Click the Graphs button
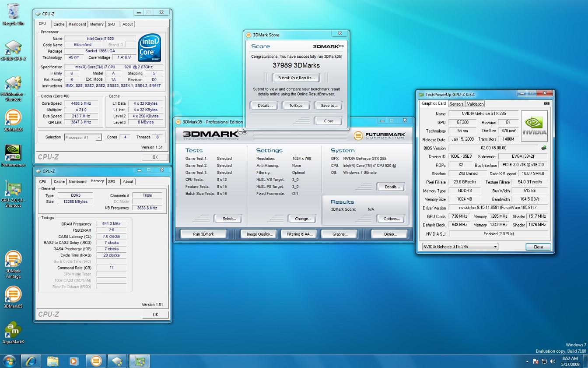The height and width of the screenshot is (368, 588). click(x=339, y=234)
